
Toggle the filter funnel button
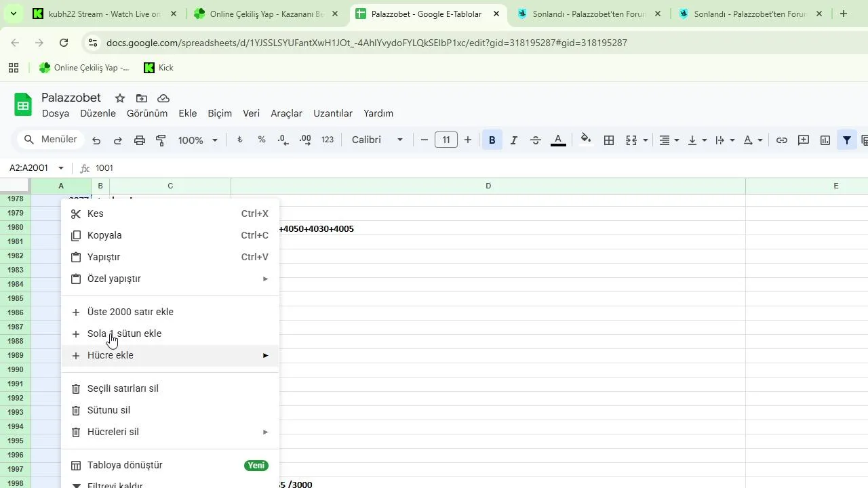click(847, 140)
